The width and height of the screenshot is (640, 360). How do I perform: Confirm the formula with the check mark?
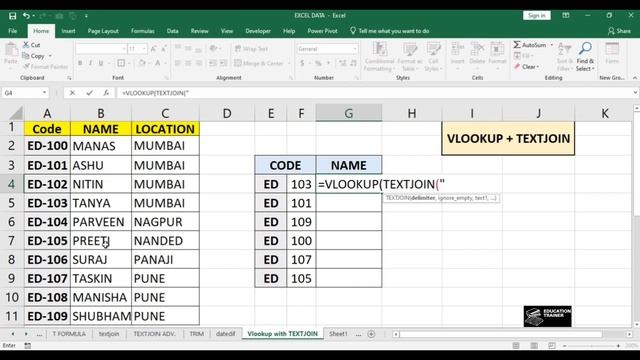[x=89, y=93]
